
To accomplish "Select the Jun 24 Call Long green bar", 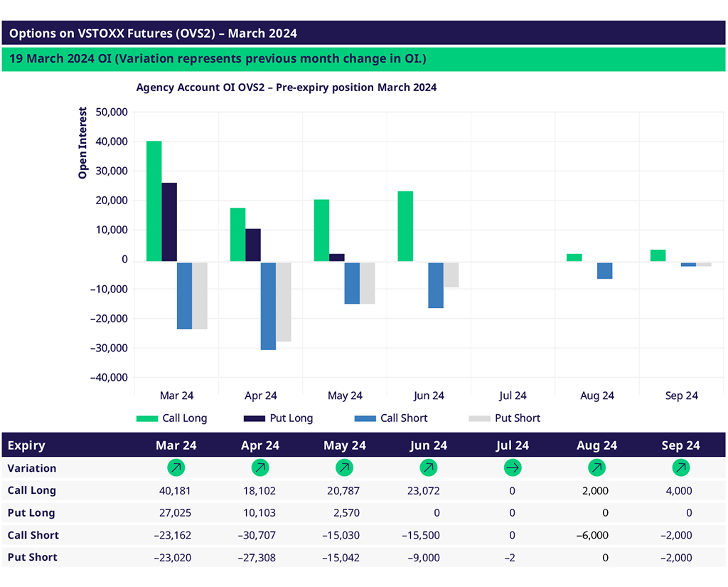I will click(x=405, y=226).
